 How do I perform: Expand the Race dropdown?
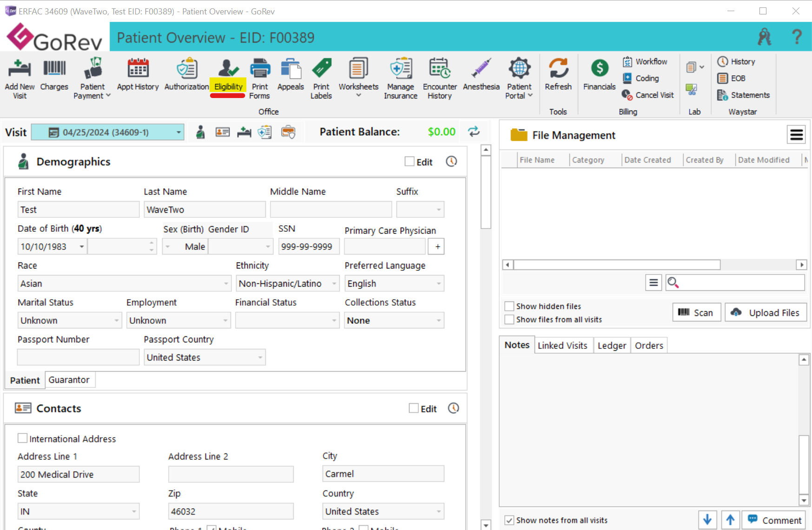(226, 283)
